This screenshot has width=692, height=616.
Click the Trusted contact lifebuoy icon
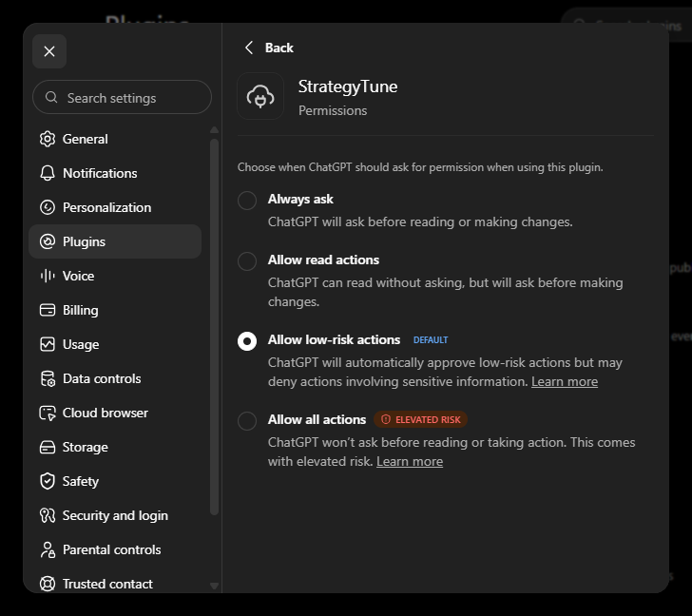click(48, 584)
